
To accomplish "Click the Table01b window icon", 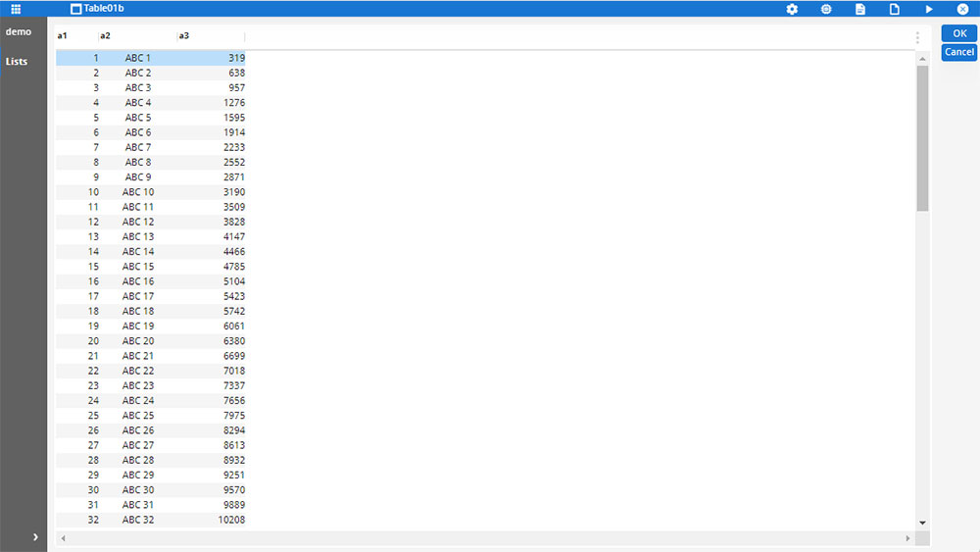I will tap(76, 9).
